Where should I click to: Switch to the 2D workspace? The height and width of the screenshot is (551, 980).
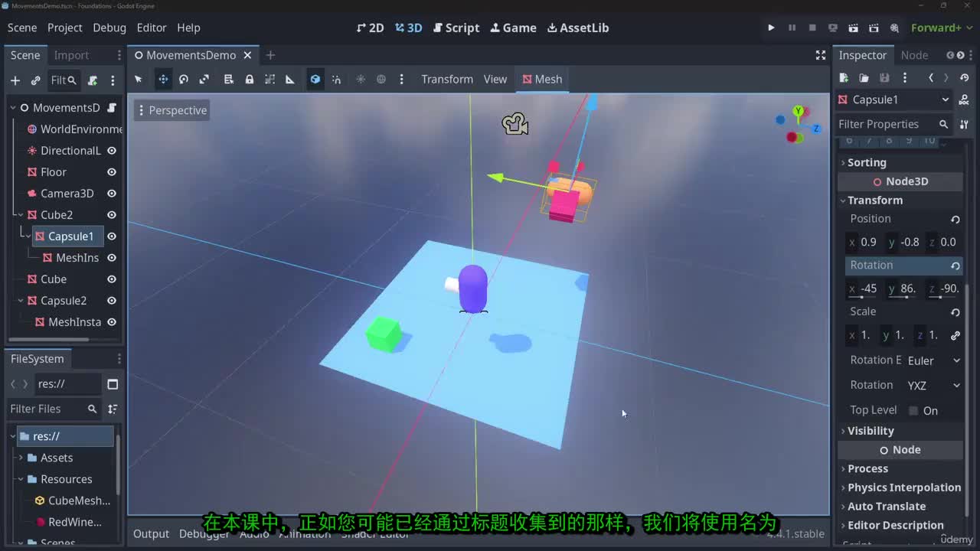(x=371, y=28)
